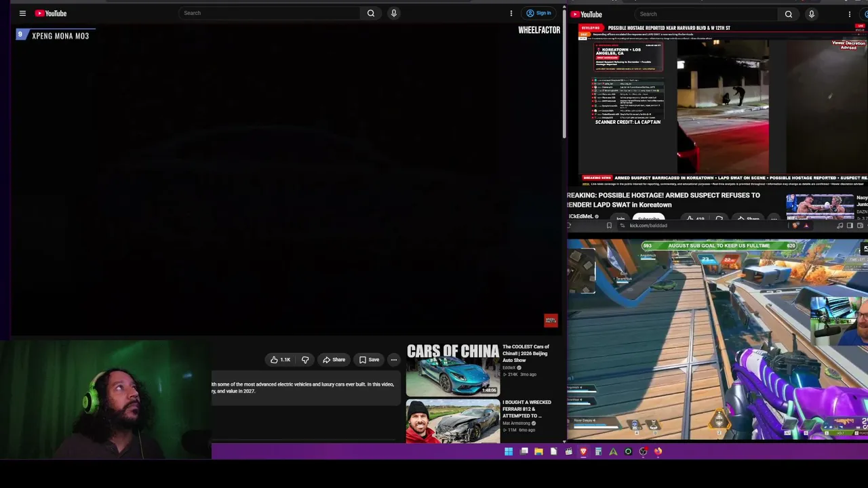Open the hamburger guide menu in left YouTube window
This screenshot has height=488, width=868.
tap(22, 13)
